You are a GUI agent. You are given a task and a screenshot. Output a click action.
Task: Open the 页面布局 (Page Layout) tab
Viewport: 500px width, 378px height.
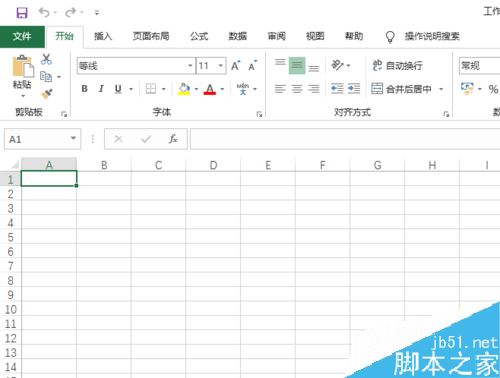(x=151, y=36)
